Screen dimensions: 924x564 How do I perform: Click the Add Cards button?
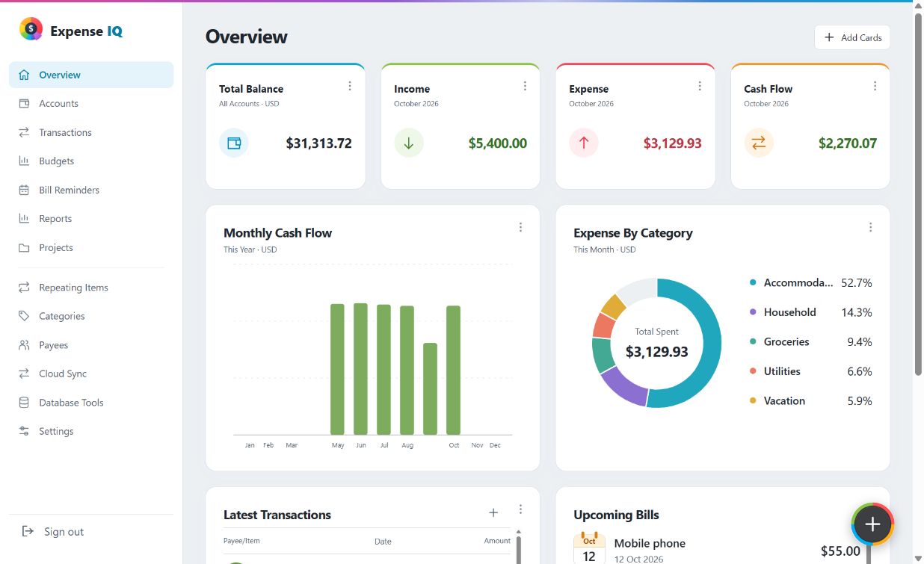[x=852, y=37]
